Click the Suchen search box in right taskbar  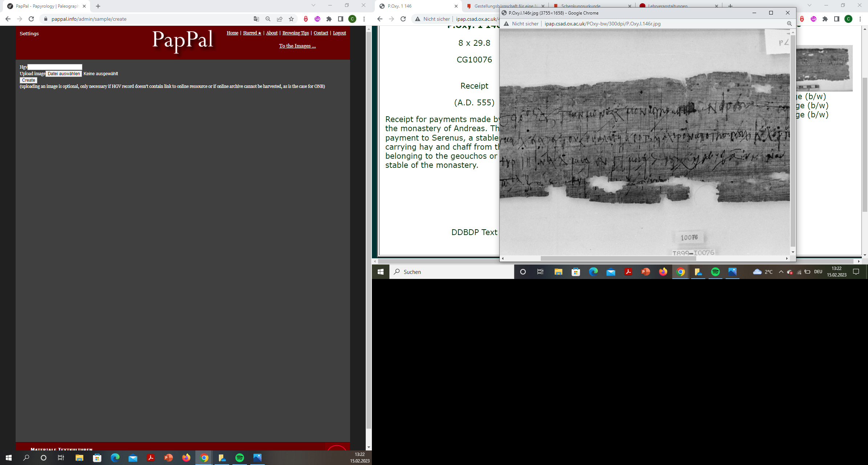tap(452, 272)
